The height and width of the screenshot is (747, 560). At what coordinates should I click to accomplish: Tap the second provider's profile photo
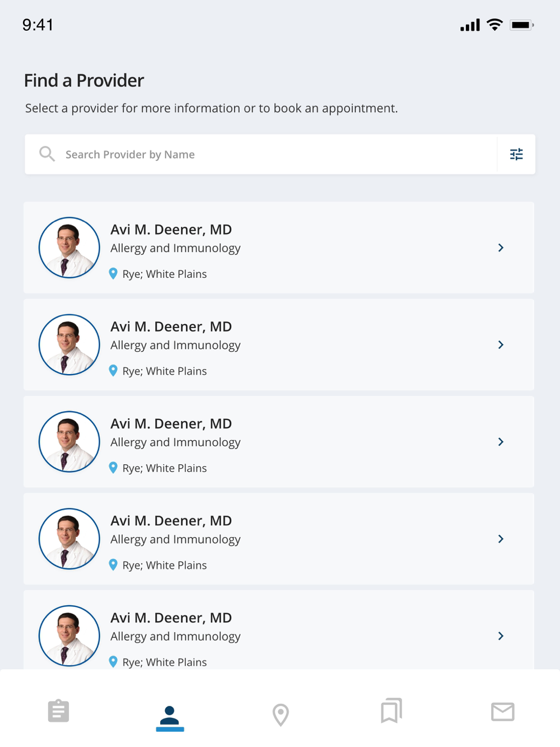(69, 345)
